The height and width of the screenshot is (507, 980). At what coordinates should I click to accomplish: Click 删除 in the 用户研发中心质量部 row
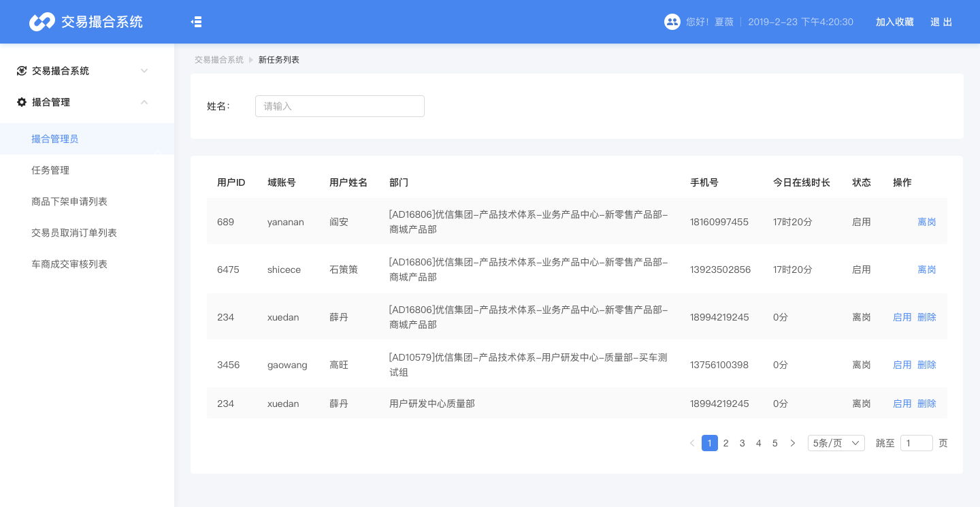pyautogui.click(x=927, y=404)
